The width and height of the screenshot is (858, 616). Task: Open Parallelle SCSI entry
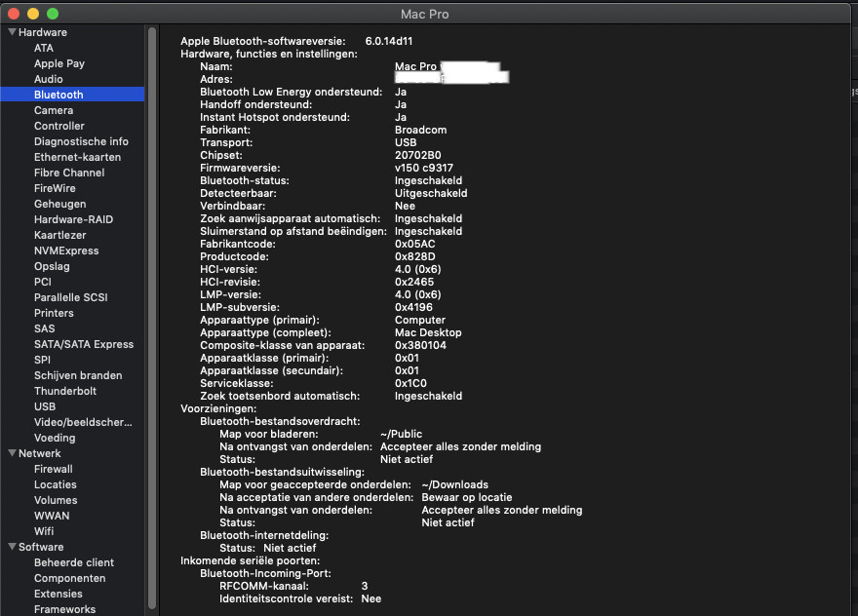pos(70,297)
